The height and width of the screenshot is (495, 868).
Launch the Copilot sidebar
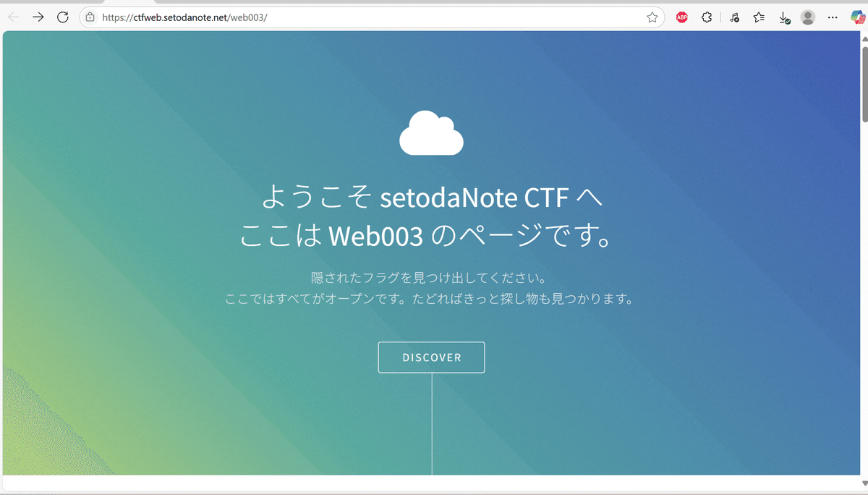click(858, 17)
